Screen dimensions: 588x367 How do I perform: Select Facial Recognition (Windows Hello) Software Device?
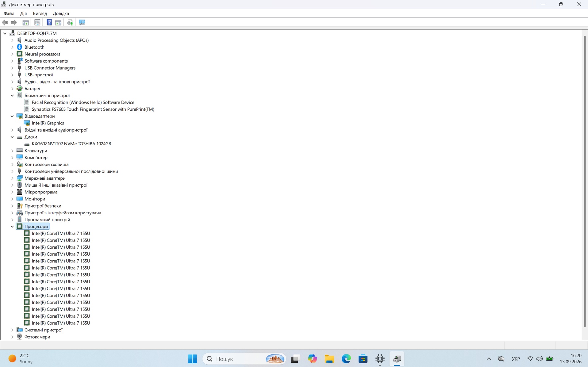coord(83,102)
